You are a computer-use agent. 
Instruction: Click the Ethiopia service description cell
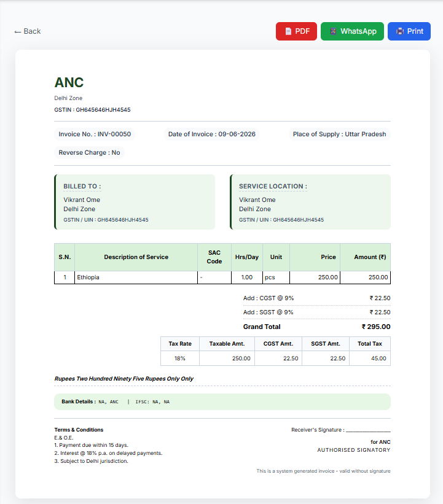tap(136, 277)
